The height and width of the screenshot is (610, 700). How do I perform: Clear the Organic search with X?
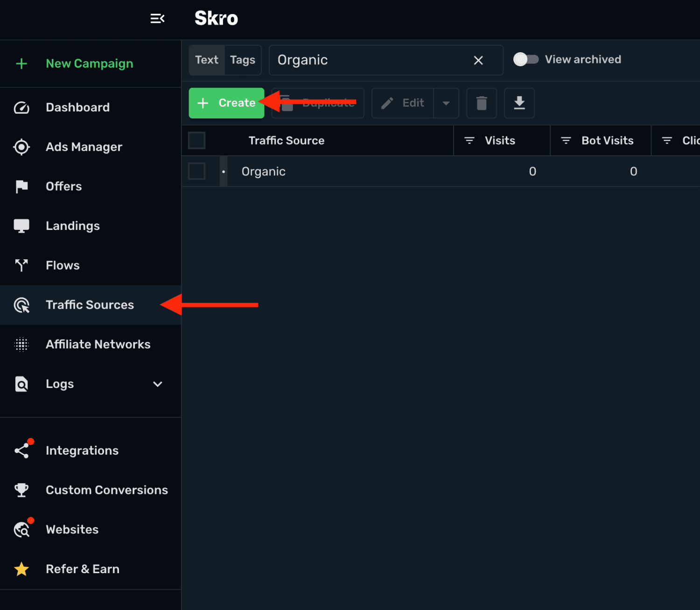(x=478, y=60)
